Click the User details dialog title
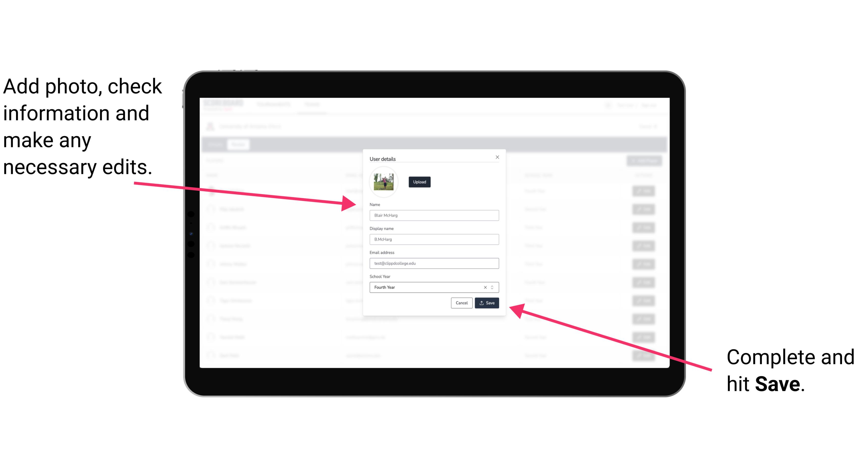868x467 pixels. tap(383, 158)
